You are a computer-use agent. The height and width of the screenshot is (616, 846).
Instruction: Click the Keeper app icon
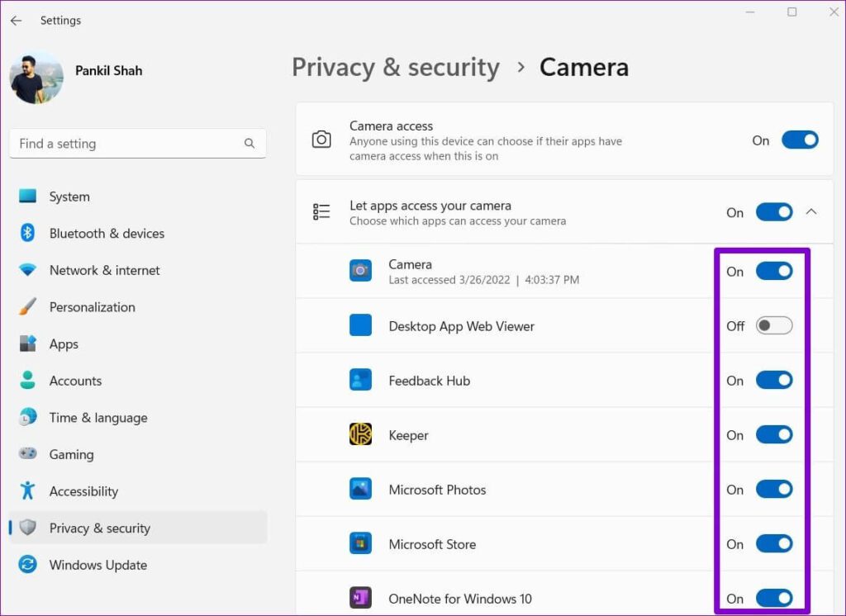360,434
